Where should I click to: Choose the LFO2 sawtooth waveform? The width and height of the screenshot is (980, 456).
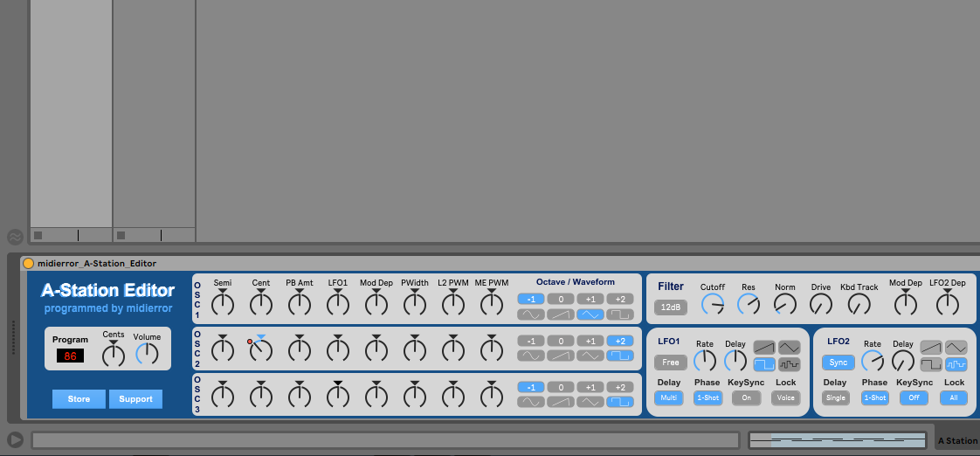coord(931,347)
